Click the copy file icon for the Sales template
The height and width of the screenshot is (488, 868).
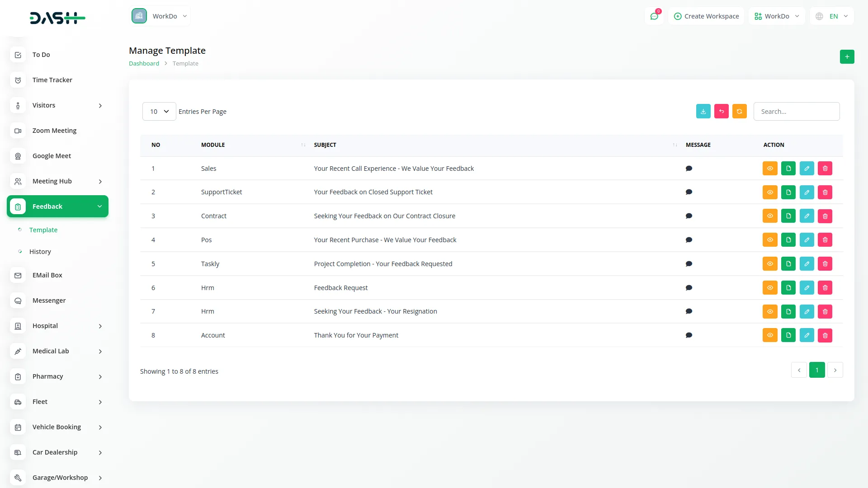[788, 168]
